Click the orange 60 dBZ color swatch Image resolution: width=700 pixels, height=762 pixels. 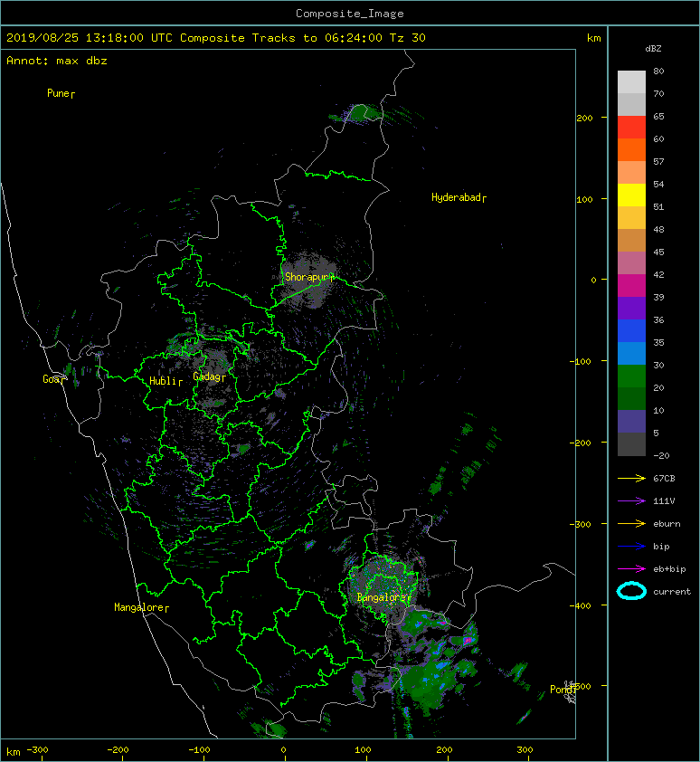[x=631, y=149]
